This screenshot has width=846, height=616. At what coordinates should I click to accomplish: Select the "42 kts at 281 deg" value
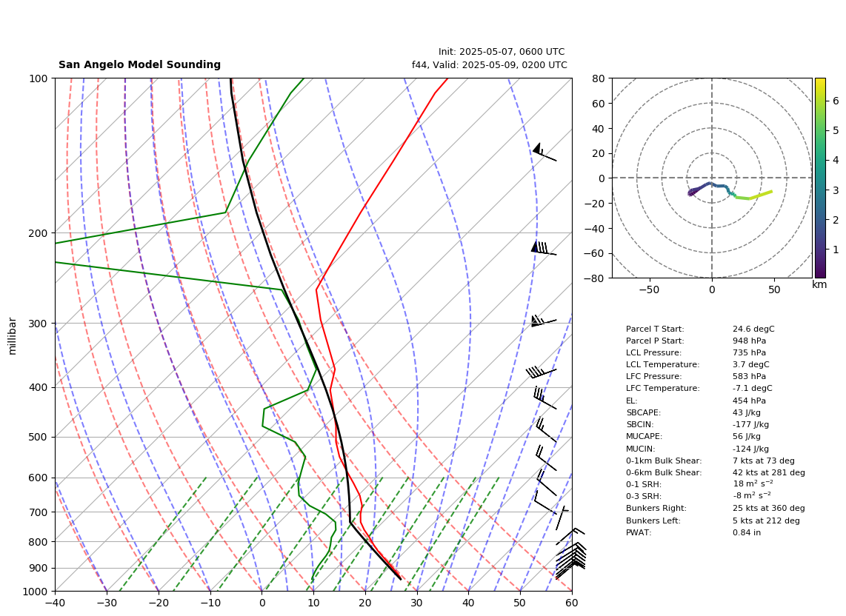(769, 472)
